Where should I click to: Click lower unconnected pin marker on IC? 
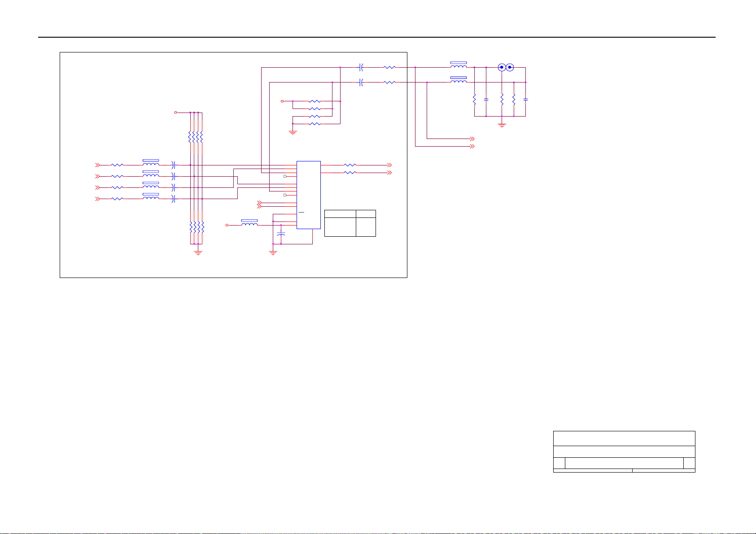point(285,195)
